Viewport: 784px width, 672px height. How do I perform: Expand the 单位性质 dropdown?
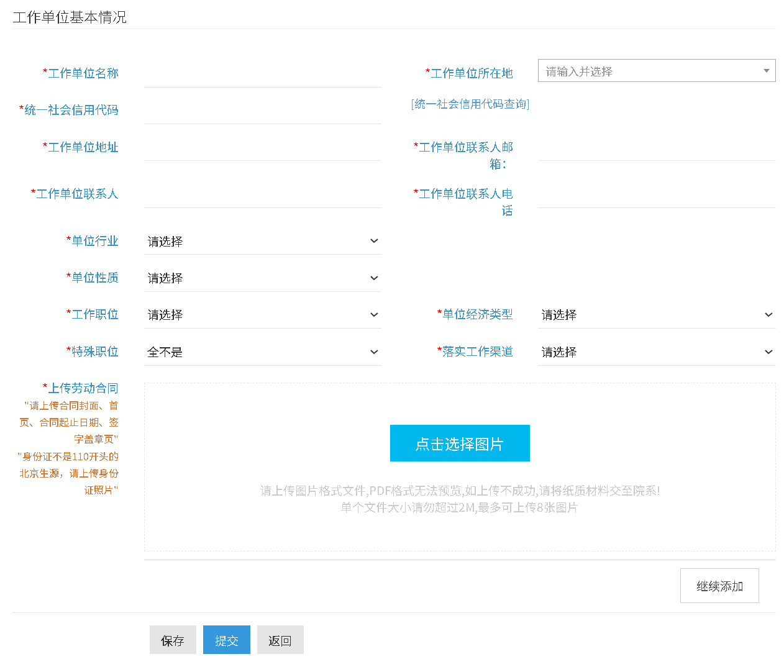[262, 278]
